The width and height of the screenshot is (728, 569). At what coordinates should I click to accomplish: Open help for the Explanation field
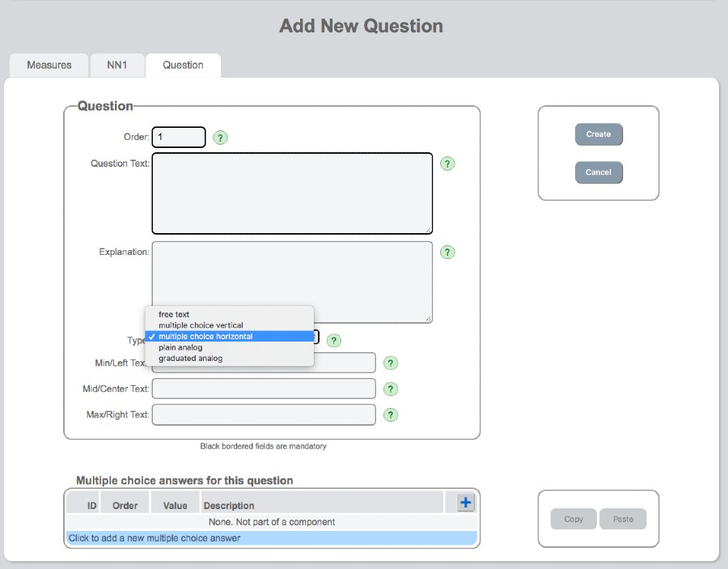447,252
